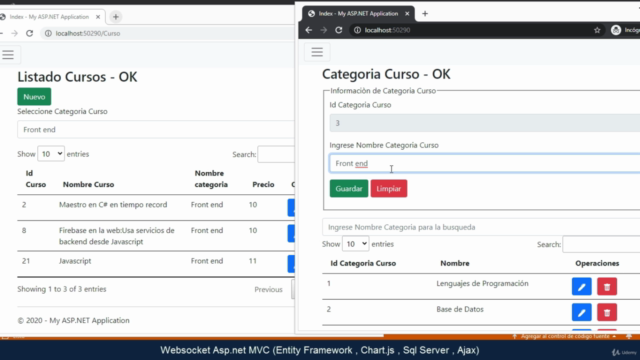
Task: Sort by Nombre column in category table
Action: pos(455,263)
